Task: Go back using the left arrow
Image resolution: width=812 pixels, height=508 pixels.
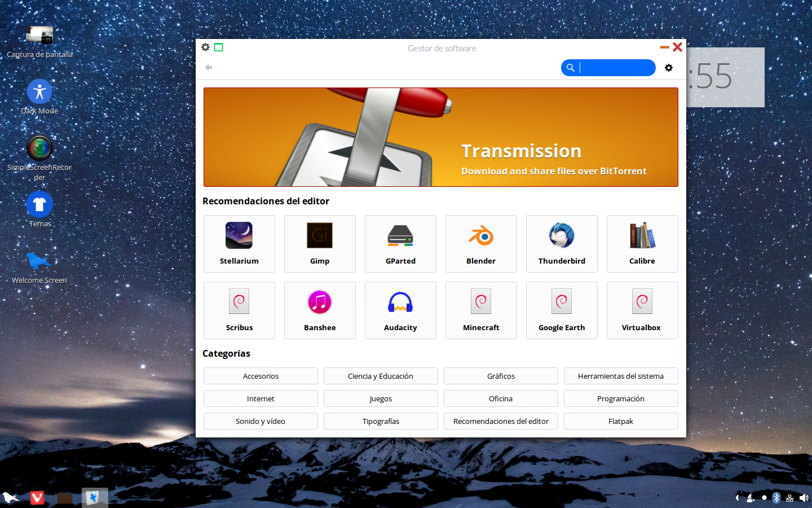Action: pos(209,68)
